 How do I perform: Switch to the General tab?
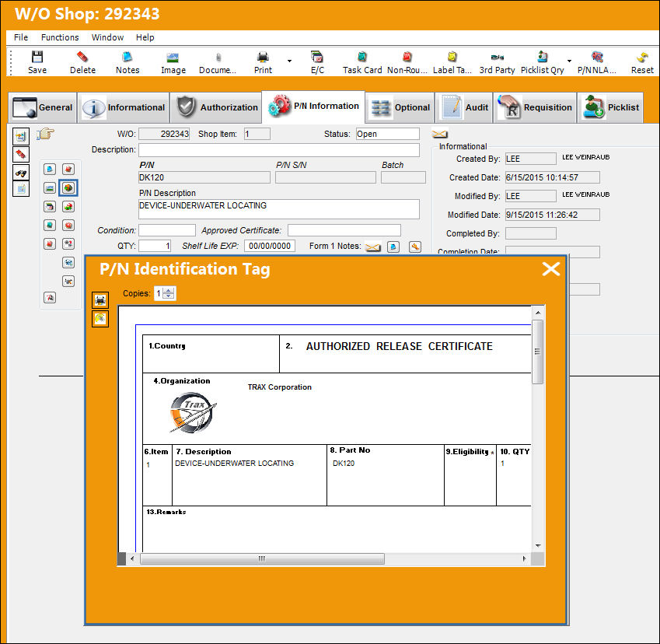point(43,107)
